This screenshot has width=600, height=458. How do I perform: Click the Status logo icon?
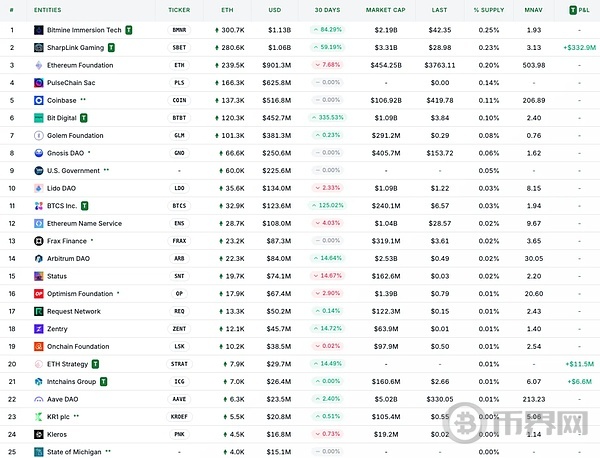pyautogui.click(x=39, y=276)
